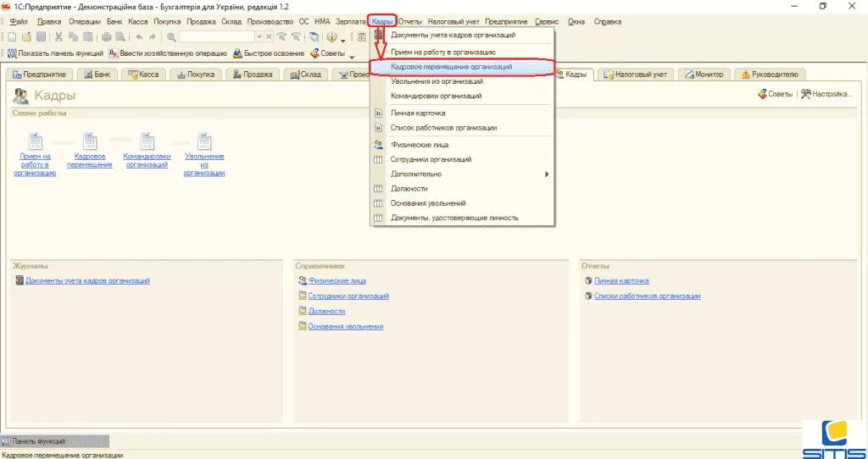Select Командировки организаций in the open menu

tap(462, 96)
